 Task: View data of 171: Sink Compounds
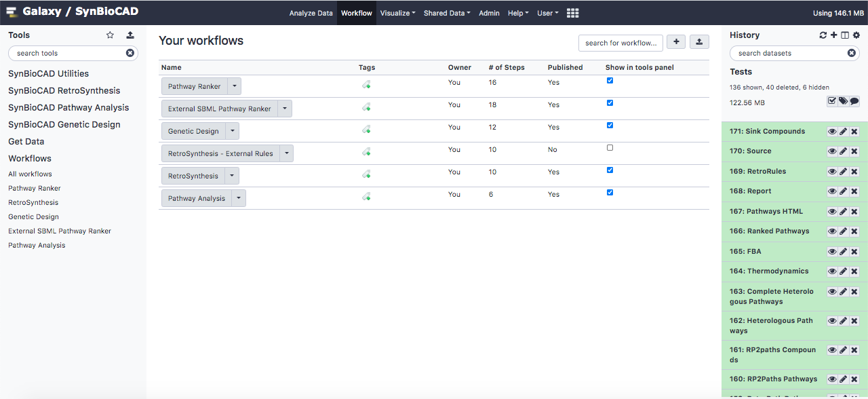pos(832,132)
